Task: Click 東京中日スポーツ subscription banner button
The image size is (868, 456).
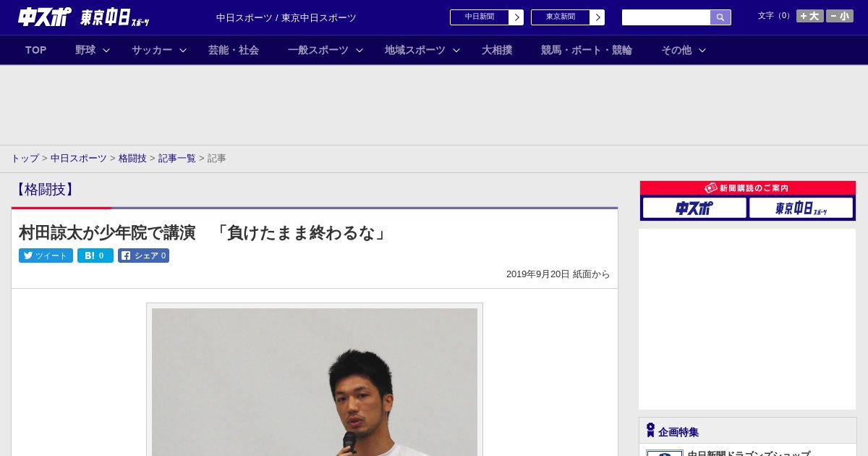Action: 801,208
